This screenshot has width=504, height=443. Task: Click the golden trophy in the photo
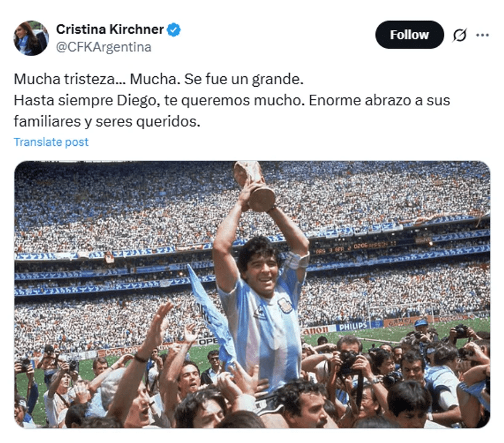click(x=255, y=186)
